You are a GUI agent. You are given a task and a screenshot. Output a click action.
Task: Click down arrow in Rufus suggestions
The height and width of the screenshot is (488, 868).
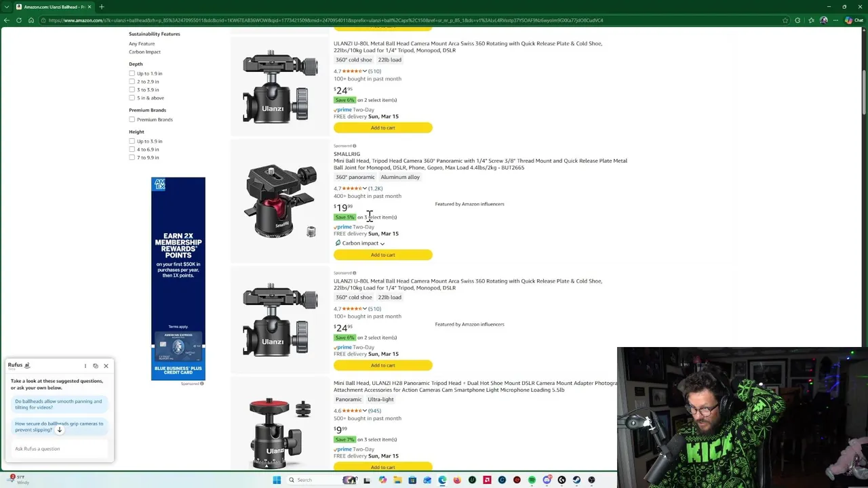[x=60, y=430]
